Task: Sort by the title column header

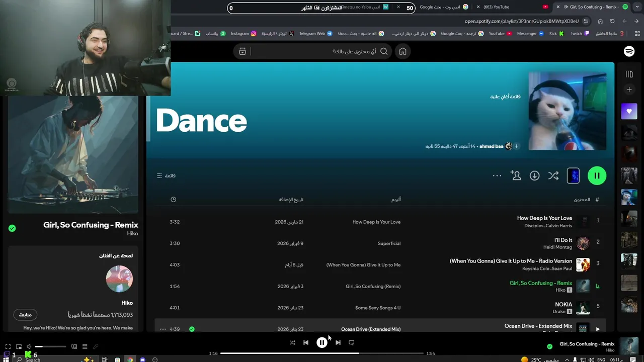Action: pyautogui.click(x=582, y=200)
